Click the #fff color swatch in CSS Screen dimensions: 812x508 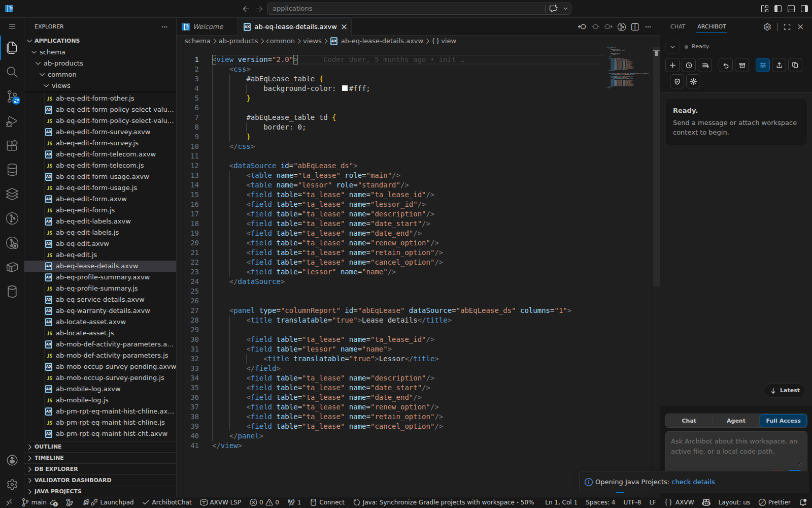tap(345, 88)
